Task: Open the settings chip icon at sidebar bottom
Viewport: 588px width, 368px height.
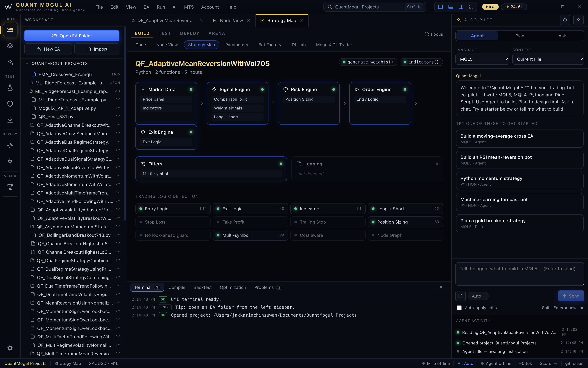Action: click(x=10, y=348)
